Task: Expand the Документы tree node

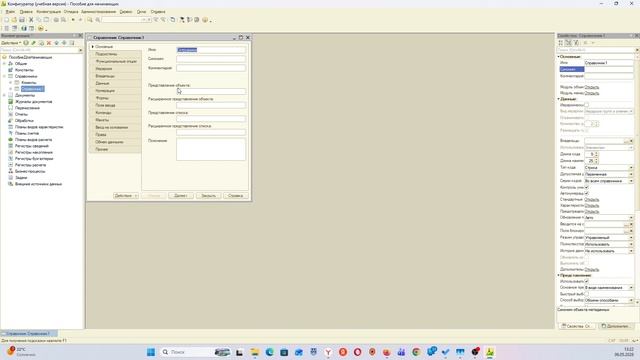Action: (x=4, y=95)
